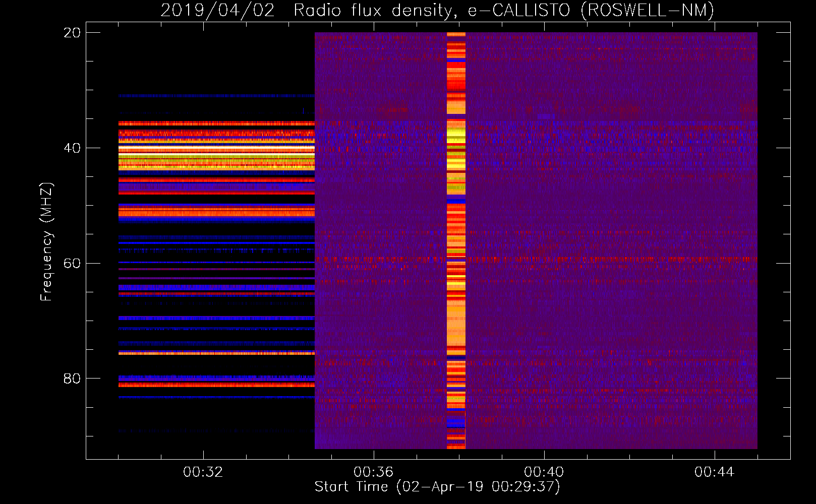This screenshot has width=816, height=504.
Task: Click the time tick label '00:40'
Action: (544, 472)
